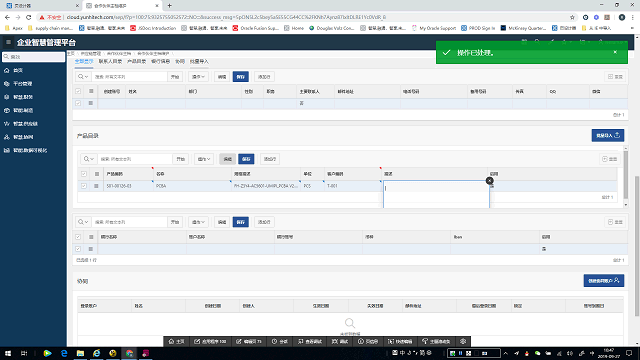Open the row actions menu in contacts grid row

[91, 103]
